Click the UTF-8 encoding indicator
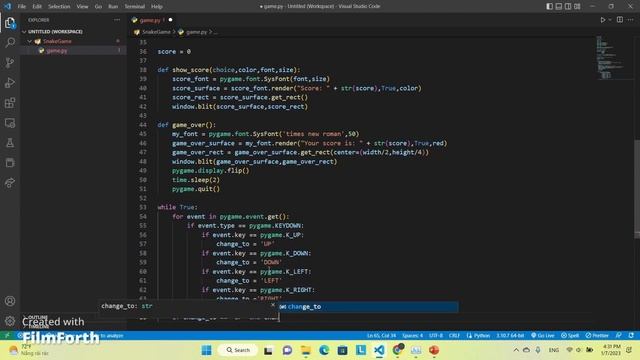Viewport: 640px width, 360px height. [x=436, y=336]
